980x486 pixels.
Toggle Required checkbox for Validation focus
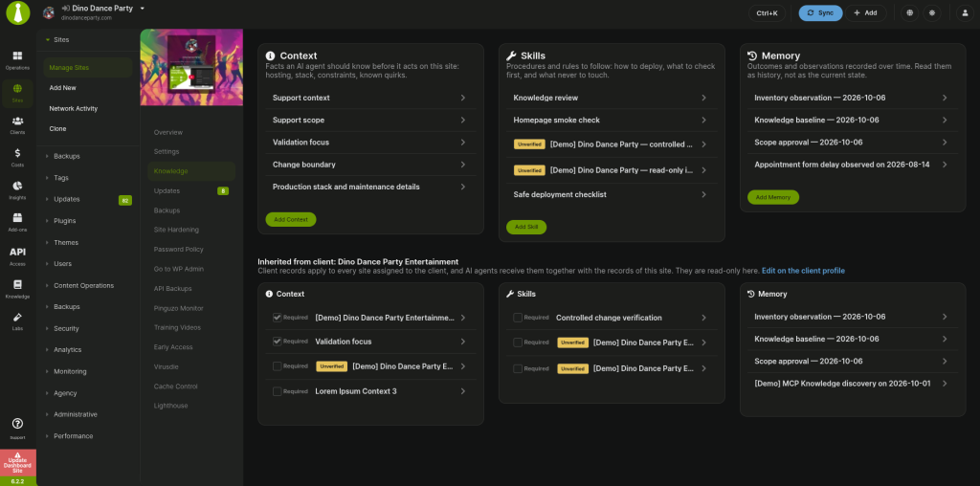277,342
